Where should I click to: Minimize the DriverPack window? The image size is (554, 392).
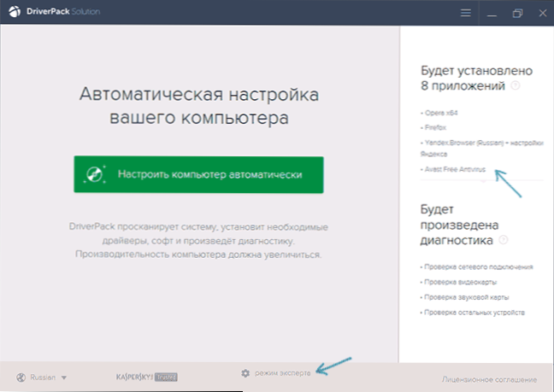(492, 14)
